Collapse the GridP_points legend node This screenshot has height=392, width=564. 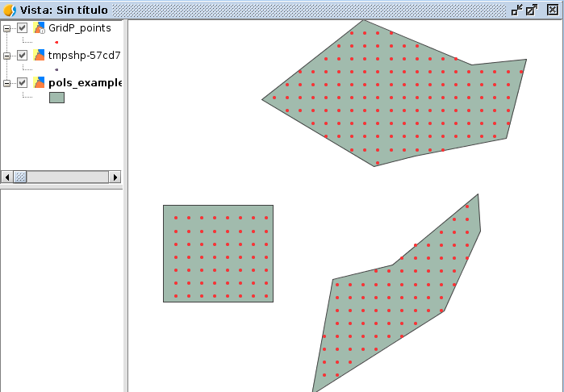(7, 28)
